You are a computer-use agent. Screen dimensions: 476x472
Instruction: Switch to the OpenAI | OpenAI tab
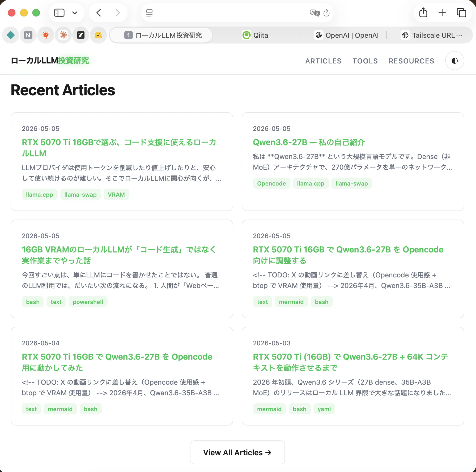pyautogui.click(x=347, y=35)
